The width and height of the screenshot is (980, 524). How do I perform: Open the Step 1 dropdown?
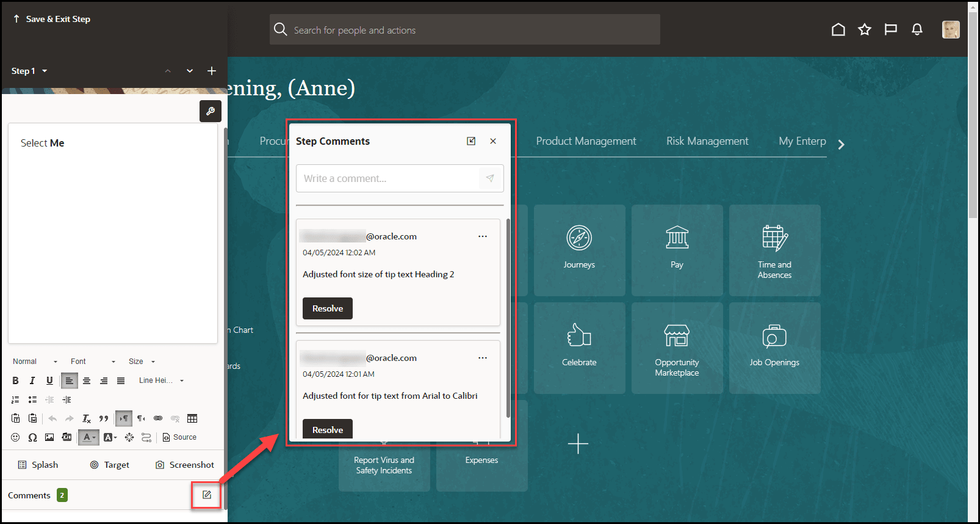coord(29,71)
